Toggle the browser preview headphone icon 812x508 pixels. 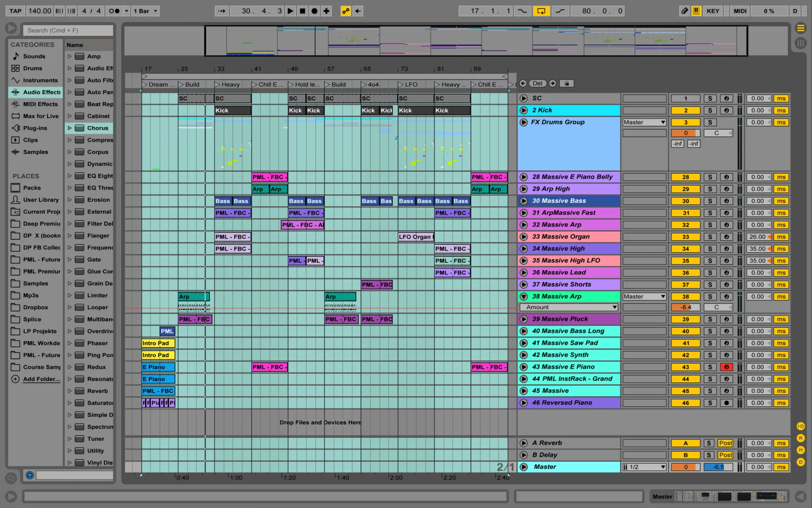coord(29,475)
